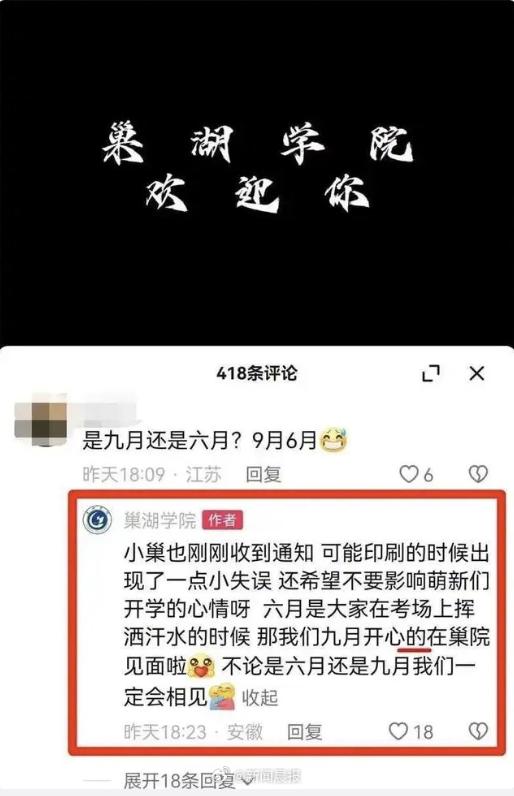Close the 418 comments panel

[476, 374]
